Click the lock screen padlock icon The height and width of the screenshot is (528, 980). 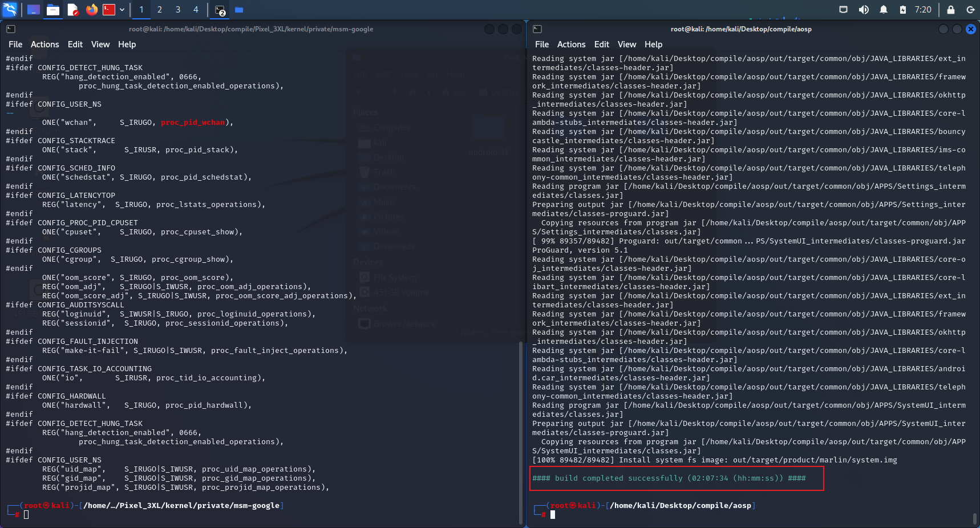tap(951, 10)
